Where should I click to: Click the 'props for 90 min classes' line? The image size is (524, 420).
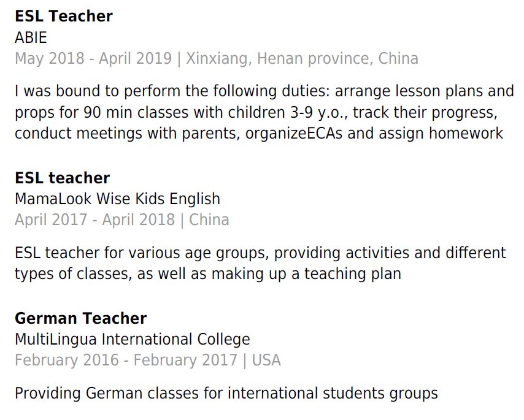click(x=255, y=113)
